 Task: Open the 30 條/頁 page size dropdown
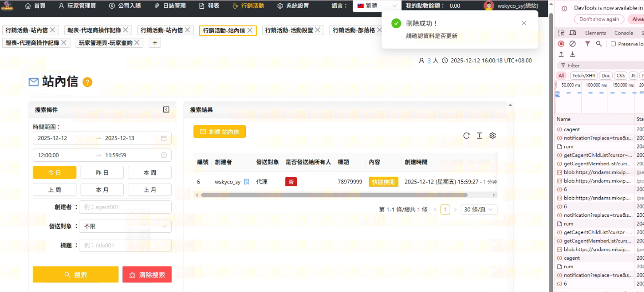coord(479,210)
